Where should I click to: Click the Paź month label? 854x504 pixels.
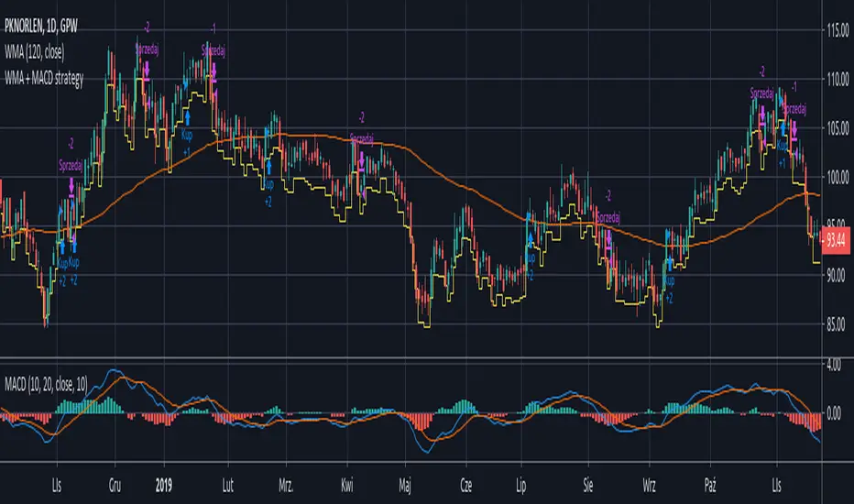pos(710,486)
